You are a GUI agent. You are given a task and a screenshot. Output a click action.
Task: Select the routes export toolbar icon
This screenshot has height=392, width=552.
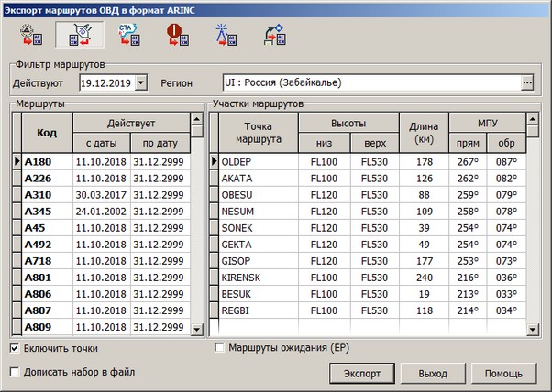tap(78, 34)
